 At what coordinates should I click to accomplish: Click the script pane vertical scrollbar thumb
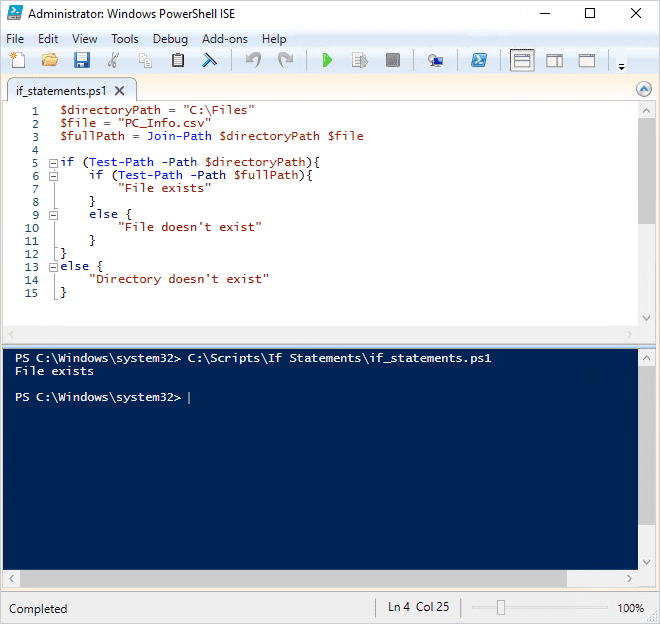pyautogui.click(x=646, y=171)
